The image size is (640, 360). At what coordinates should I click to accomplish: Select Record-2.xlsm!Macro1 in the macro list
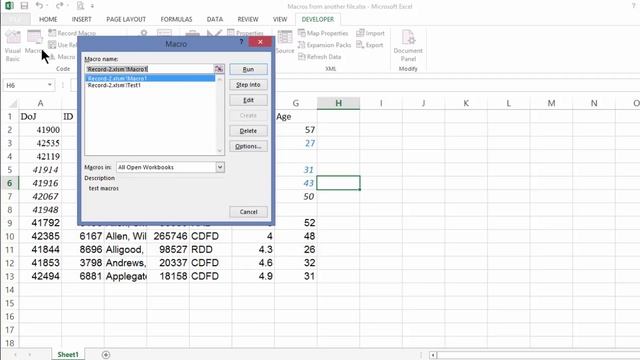click(150, 78)
